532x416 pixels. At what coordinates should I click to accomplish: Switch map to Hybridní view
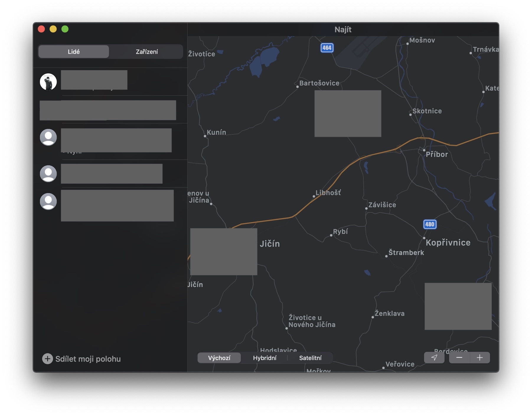pos(265,358)
